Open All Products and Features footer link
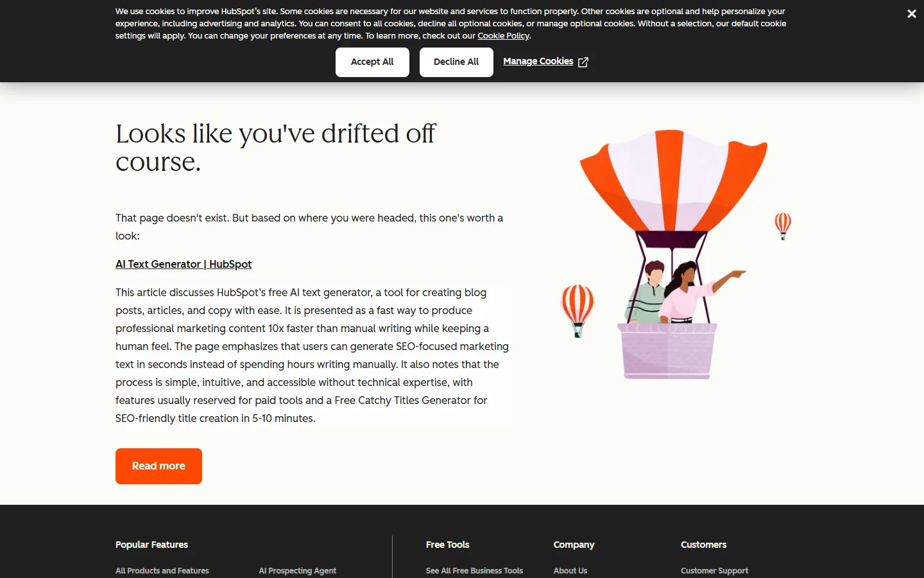 pos(162,570)
